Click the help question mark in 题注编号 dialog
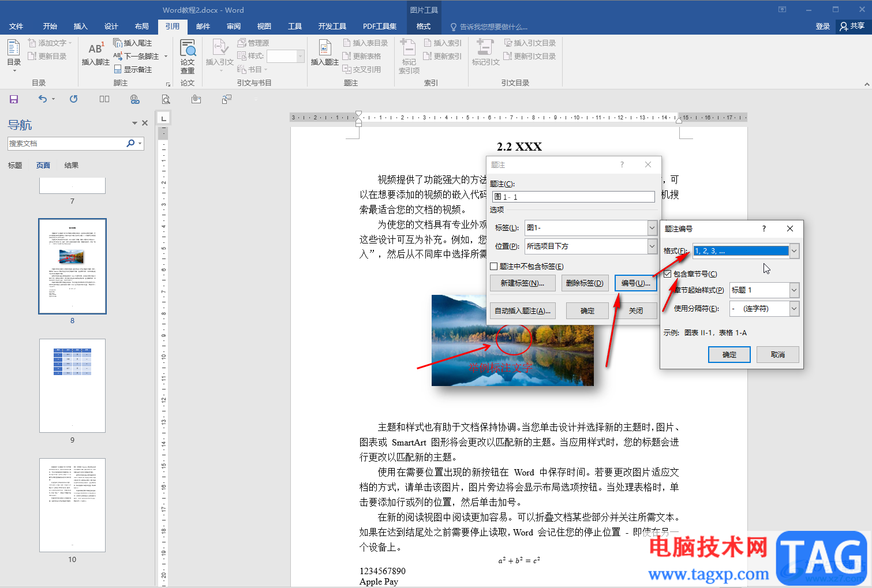 coord(764,229)
